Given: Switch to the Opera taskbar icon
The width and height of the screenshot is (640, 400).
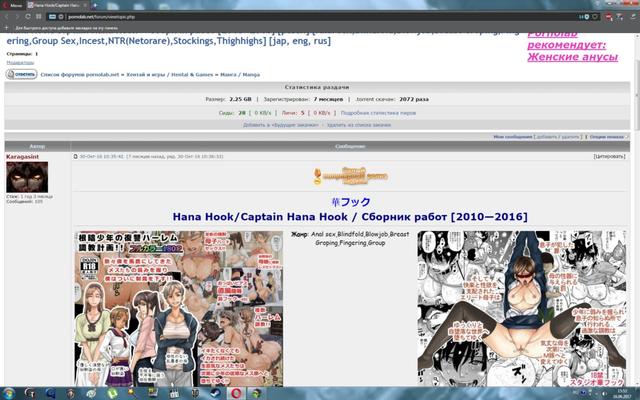Looking at the screenshot, I should click(237, 393).
